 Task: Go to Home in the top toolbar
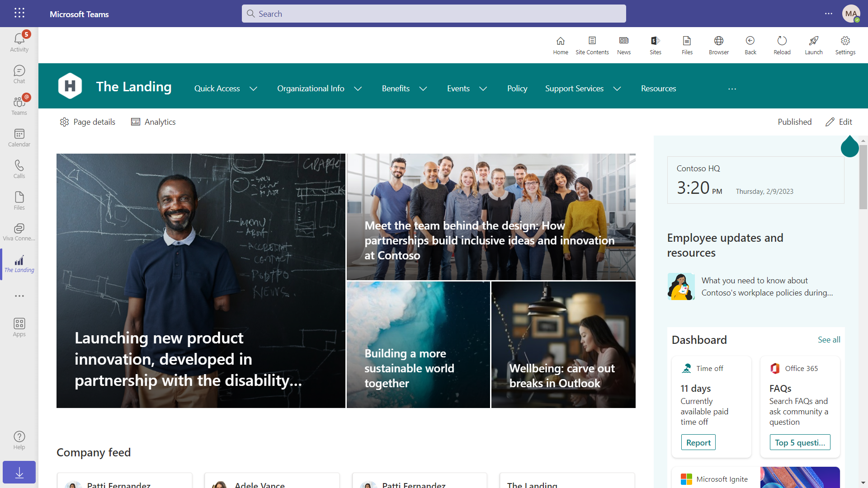(561, 46)
